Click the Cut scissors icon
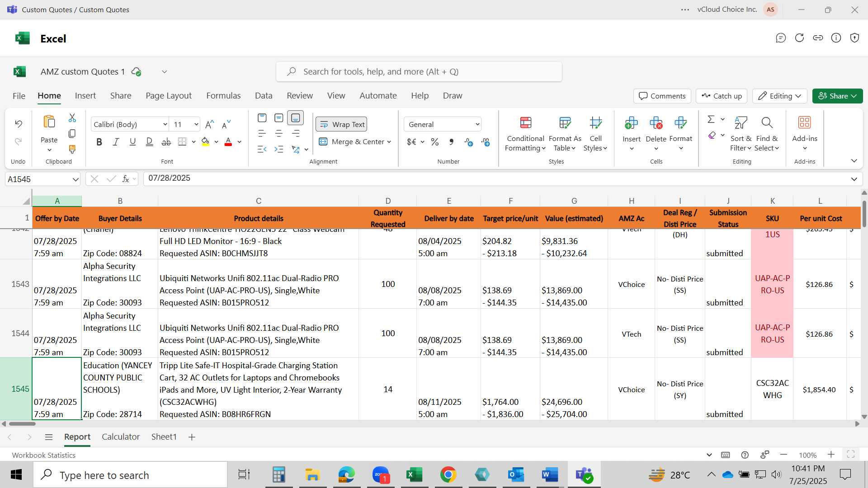 pyautogui.click(x=72, y=118)
